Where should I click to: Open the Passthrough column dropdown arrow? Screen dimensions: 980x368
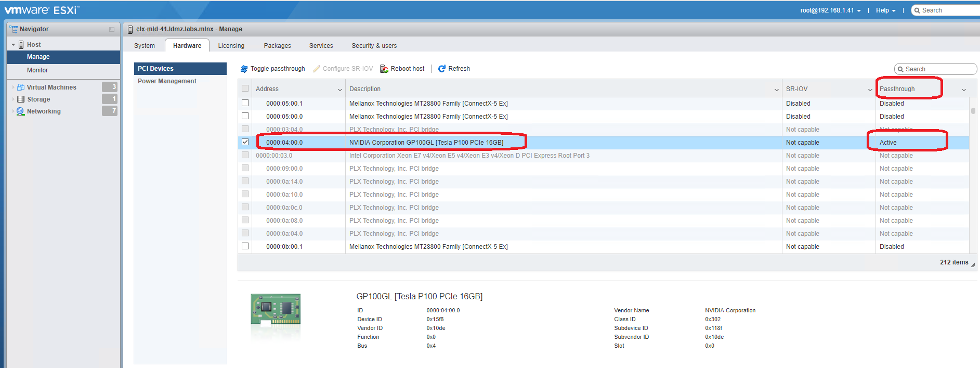964,90
